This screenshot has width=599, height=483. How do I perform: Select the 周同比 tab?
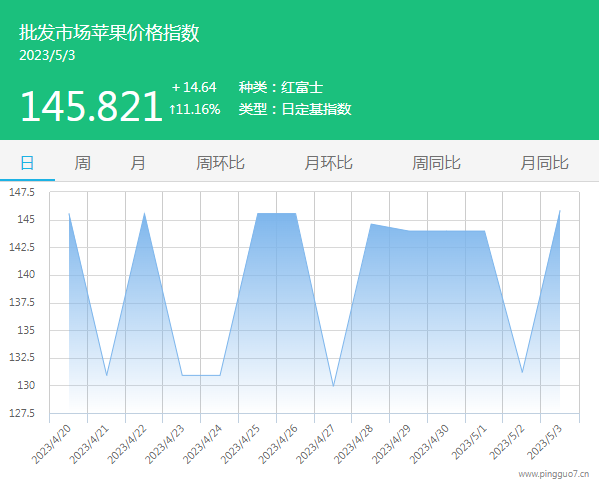pos(437,163)
